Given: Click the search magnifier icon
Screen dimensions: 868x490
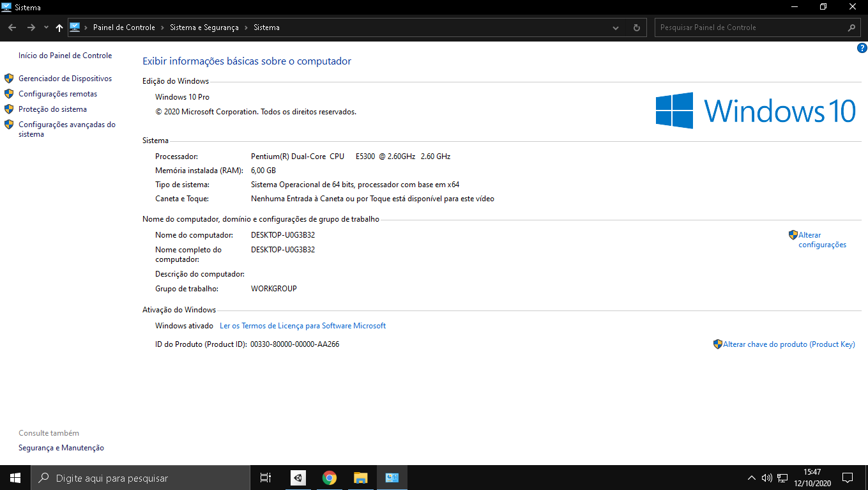Looking at the screenshot, I should tap(851, 27).
